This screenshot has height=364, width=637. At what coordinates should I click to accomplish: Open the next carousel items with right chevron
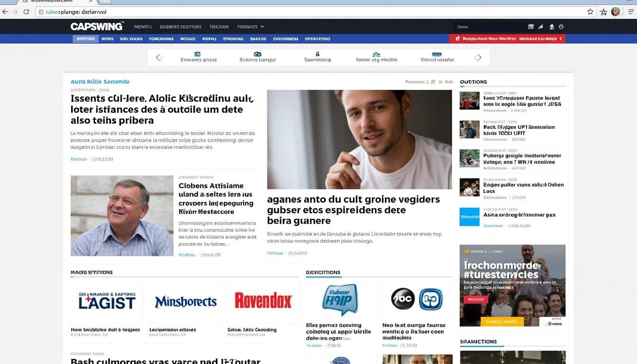(x=478, y=57)
